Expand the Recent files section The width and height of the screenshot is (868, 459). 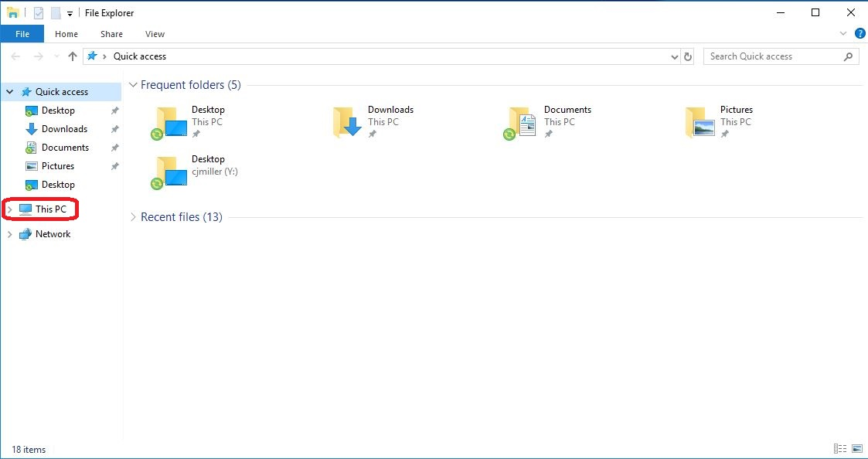click(x=133, y=217)
